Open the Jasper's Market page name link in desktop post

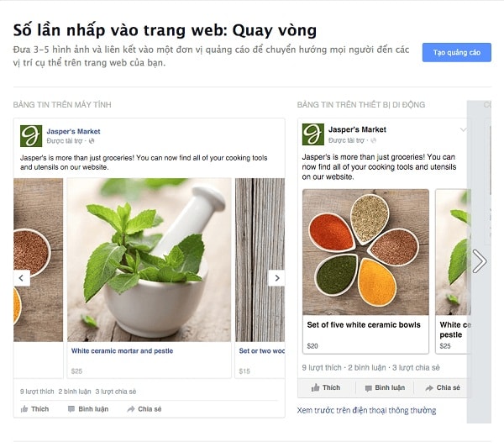[x=73, y=131]
